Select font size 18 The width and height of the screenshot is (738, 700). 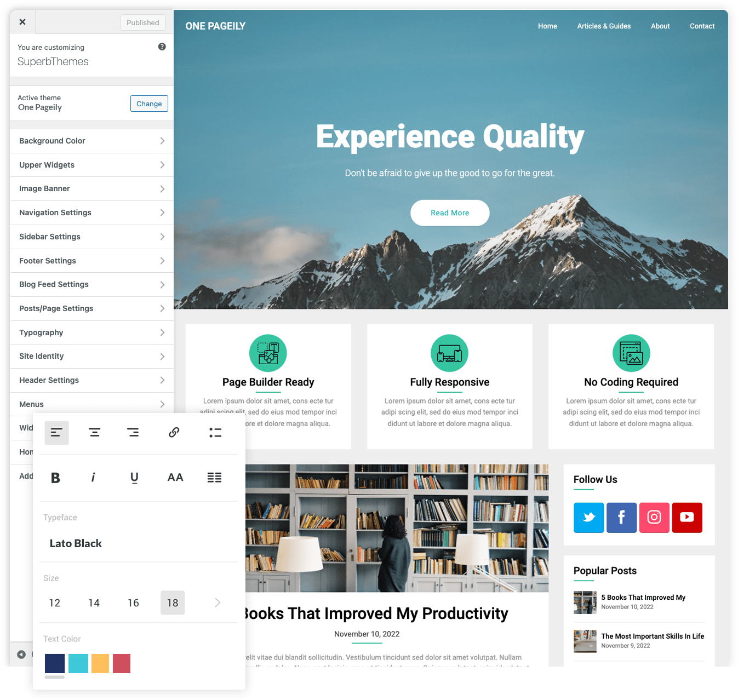tap(173, 603)
